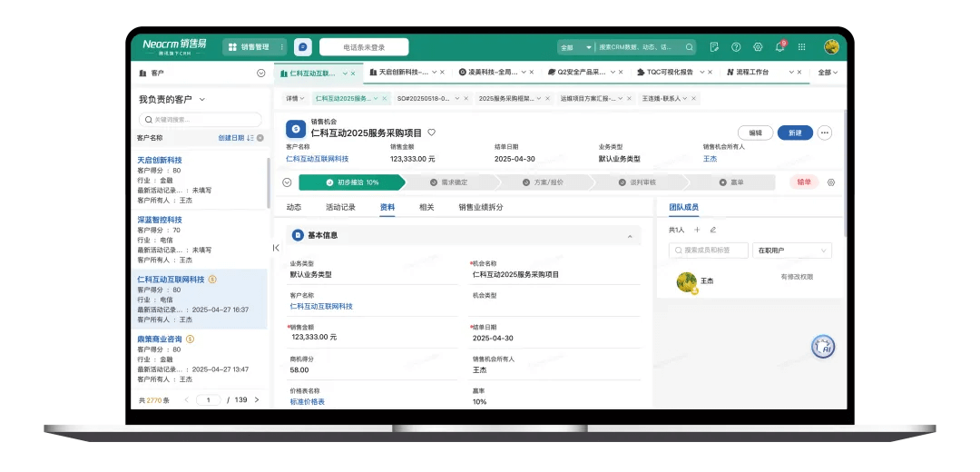Toggle the stage bar circular expander
The width and height of the screenshot is (980, 472).
[x=287, y=182]
